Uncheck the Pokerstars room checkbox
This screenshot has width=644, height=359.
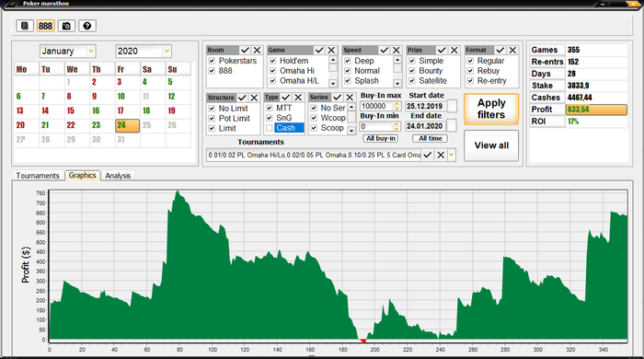(212, 61)
